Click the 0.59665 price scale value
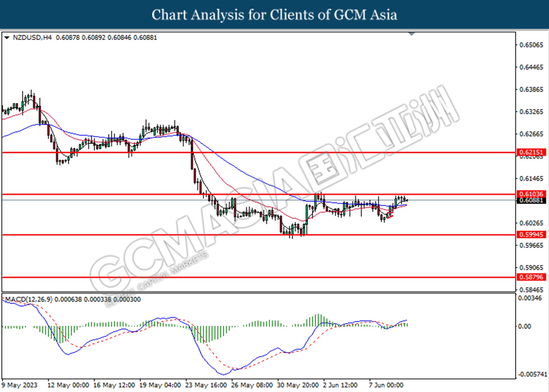Viewport: 549px width, 392px height. click(x=531, y=245)
